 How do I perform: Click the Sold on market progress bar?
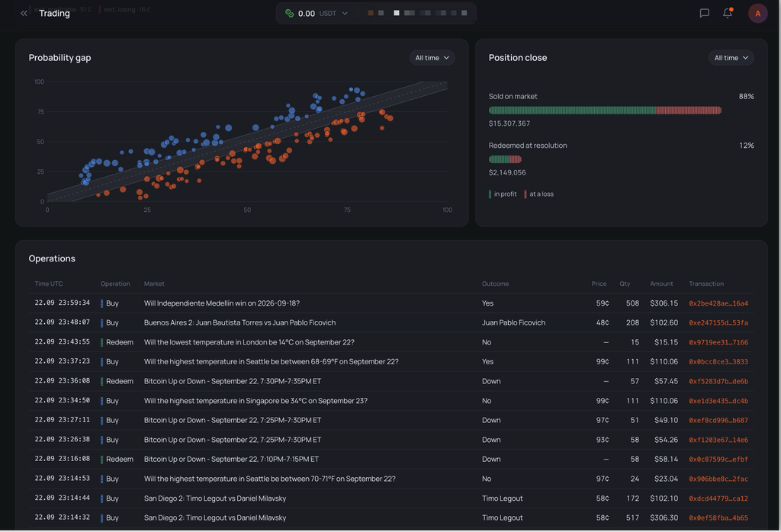click(605, 111)
